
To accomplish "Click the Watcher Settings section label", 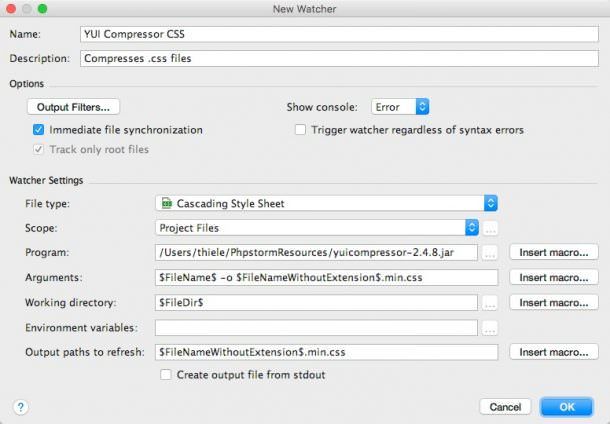I will 46,180.
